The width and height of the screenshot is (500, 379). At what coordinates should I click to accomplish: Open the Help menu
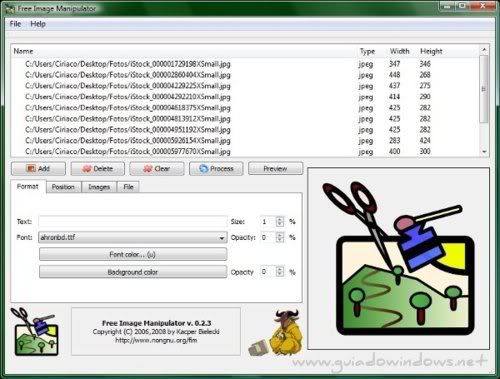click(x=38, y=24)
